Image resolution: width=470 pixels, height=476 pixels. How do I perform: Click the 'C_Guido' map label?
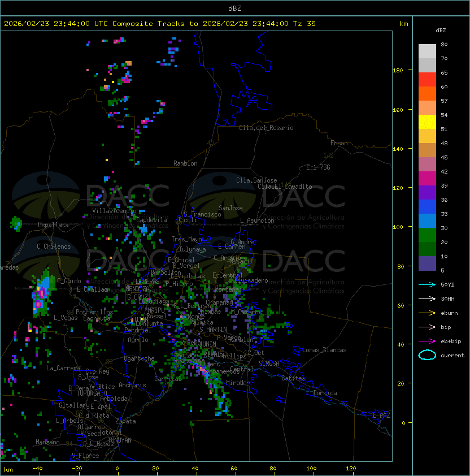coord(69,281)
